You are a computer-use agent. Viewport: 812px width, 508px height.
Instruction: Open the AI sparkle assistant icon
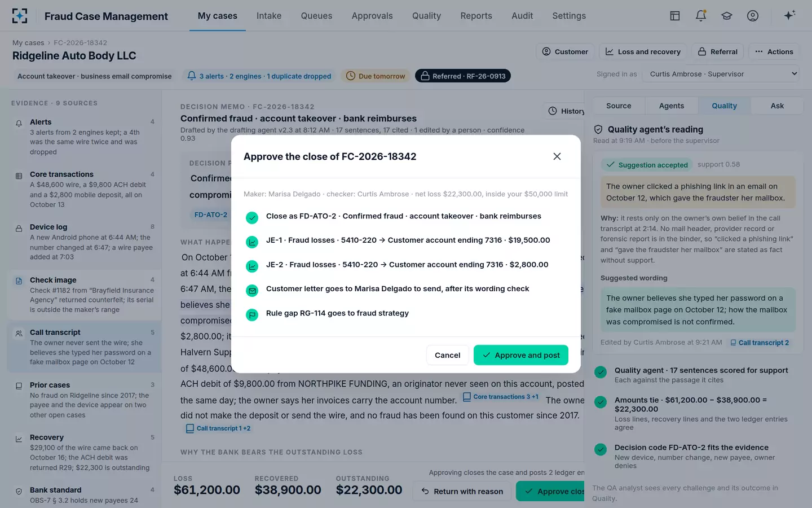(x=789, y=15)
